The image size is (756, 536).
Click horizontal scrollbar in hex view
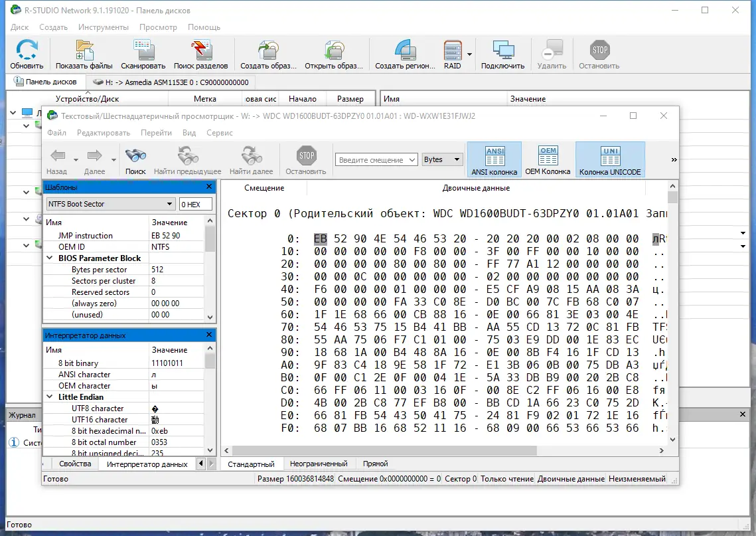(x=384, y=450)
